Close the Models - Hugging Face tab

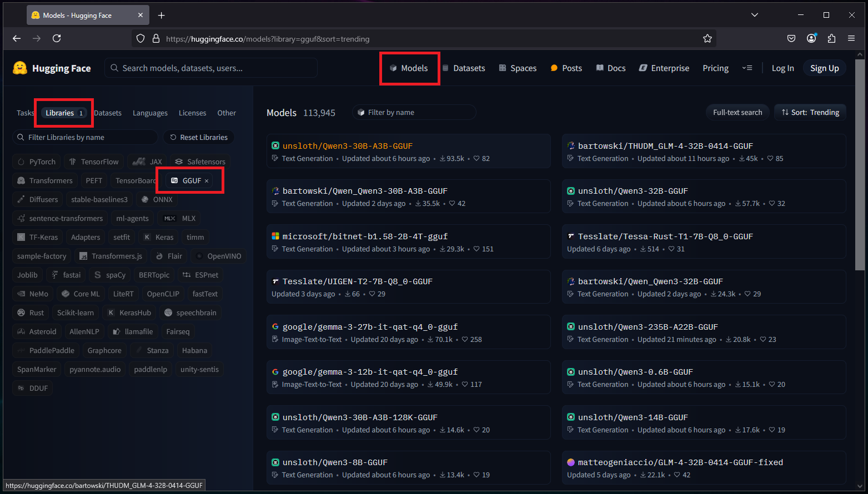141,15
